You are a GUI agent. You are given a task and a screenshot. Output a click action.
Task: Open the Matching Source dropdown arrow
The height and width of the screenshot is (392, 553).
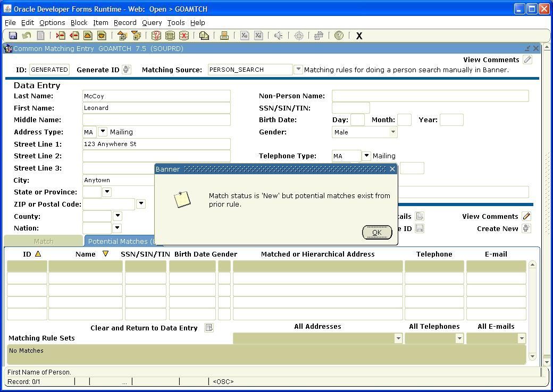tap(298, 70)
